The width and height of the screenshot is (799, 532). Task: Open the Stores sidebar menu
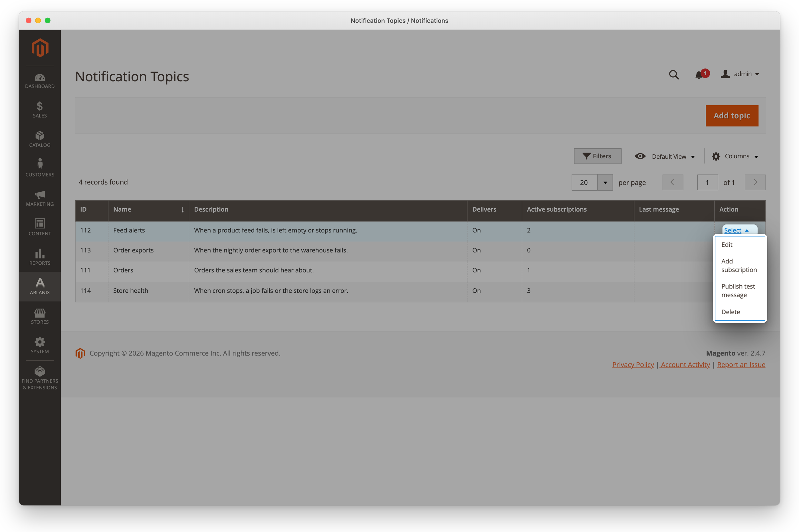40,316
